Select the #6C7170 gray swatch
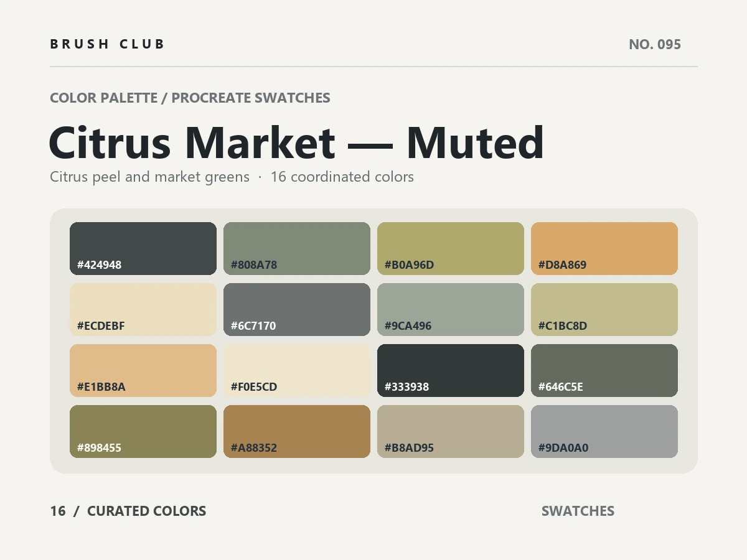The image size is (747, 560). [297, 309]
